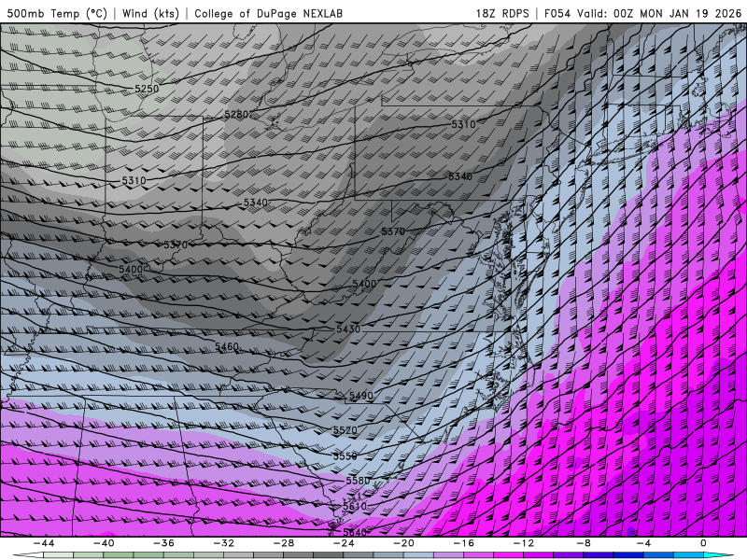Click the 5280 height contour label
The image size is (747, 560).
(x=236, y=114)
